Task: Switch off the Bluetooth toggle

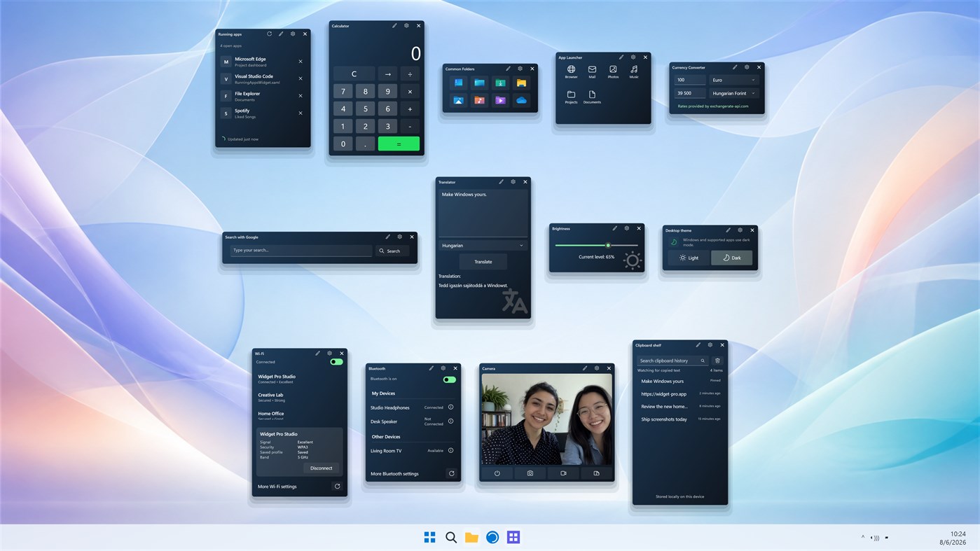Action: click(449, 379)
